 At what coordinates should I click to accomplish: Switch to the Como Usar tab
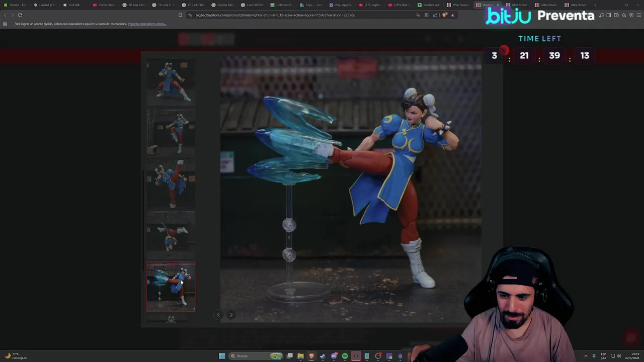point(104,5)
